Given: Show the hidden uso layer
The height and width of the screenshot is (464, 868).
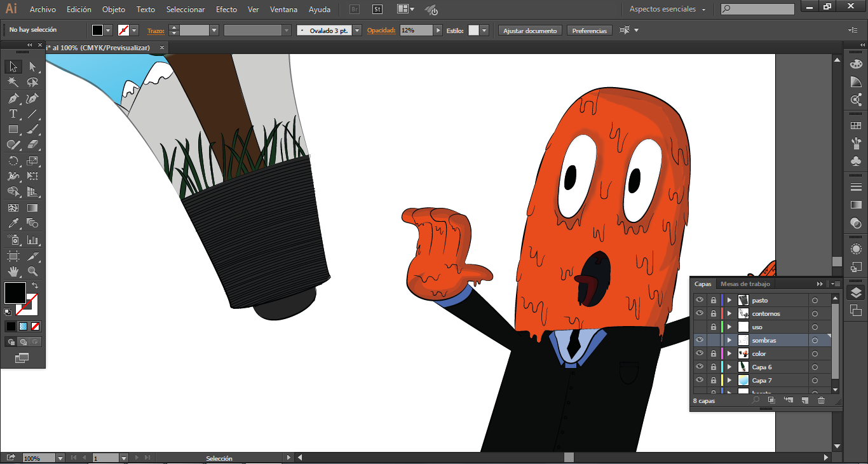Looking at the screenshot, I should pyautogui.click(x=700, y=327).
